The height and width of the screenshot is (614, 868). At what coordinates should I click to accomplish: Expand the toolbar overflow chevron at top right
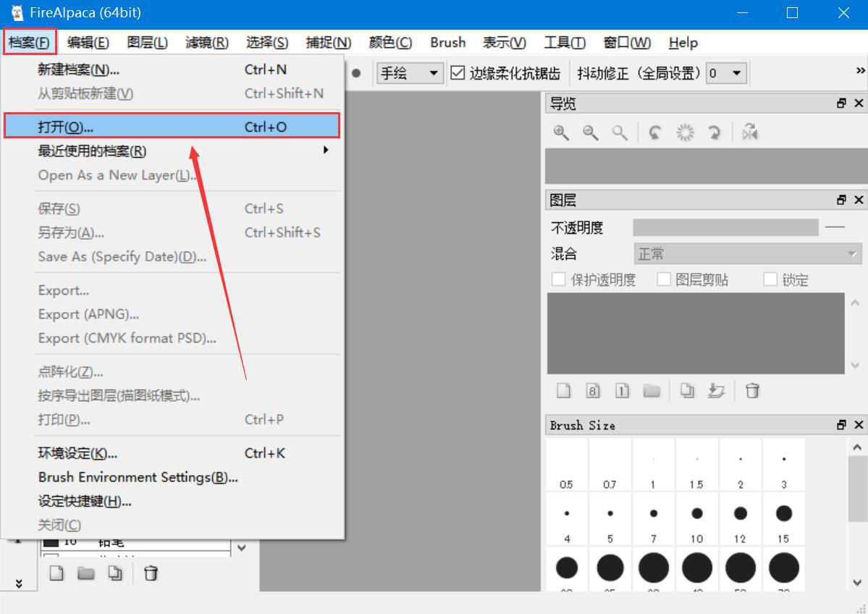pos(860,70)
